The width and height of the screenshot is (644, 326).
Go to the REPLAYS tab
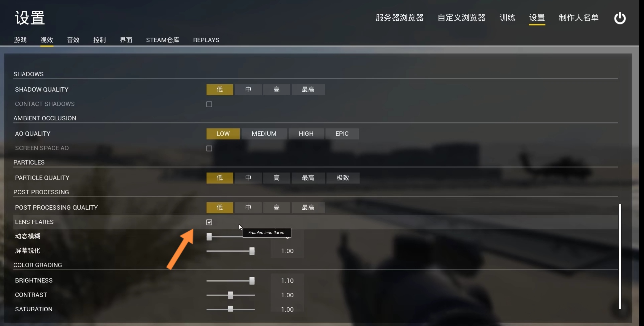click(x=206, y=40)
